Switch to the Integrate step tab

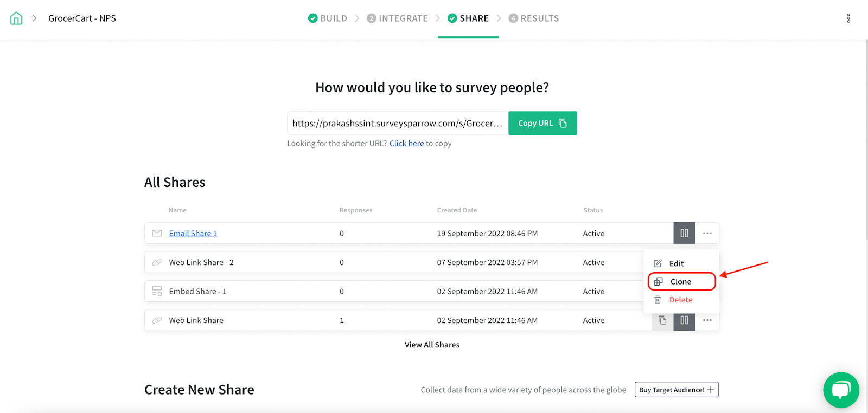pyautogui.click(x=398, y=18)
